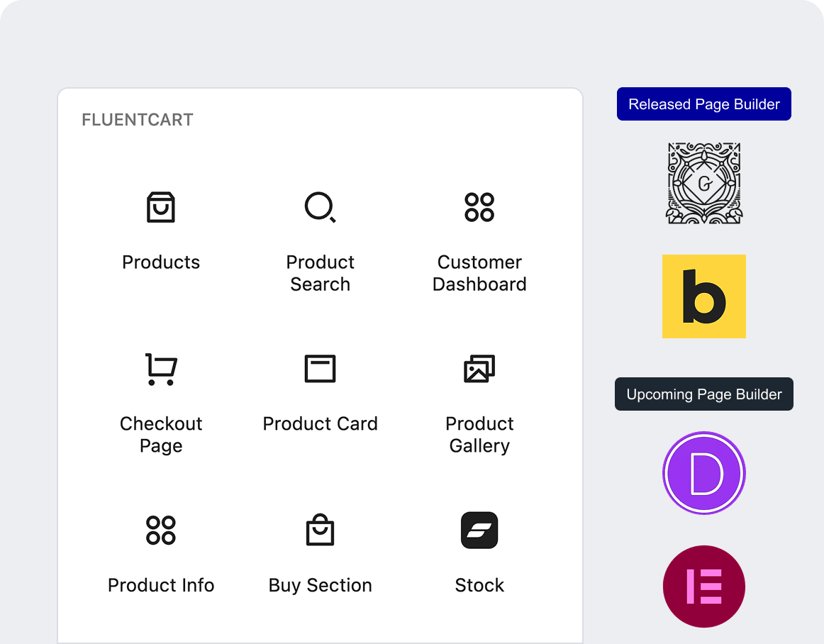Click the Buy Section bag icon

[320, 531]
